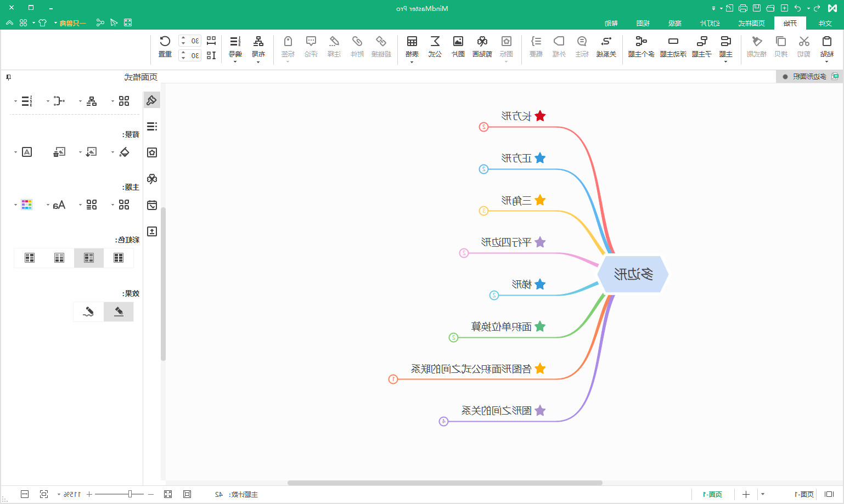Collapse the ribbon with chevron-up icon
The image size is (844, 504).
click(9, 22)
